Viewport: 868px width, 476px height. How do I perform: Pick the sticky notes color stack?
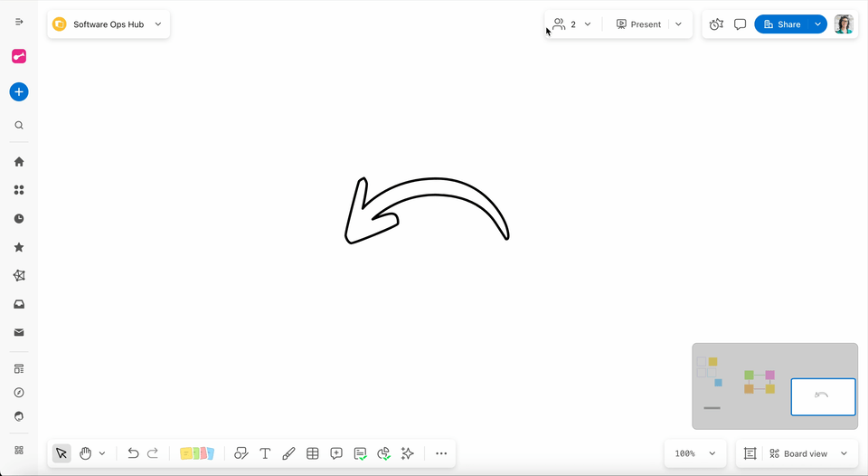tap(197, 453)
